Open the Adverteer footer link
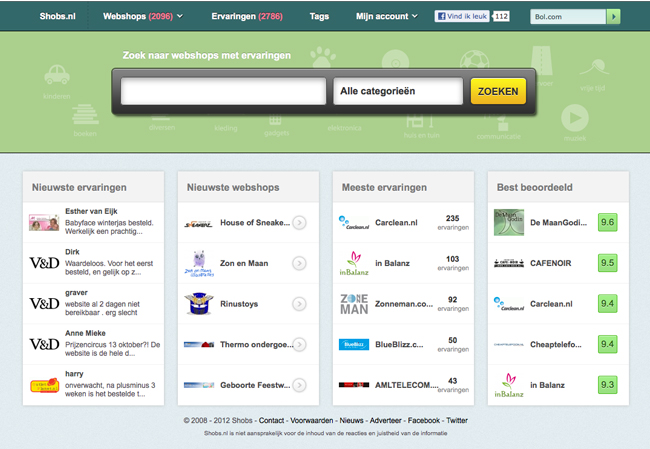 386,420
